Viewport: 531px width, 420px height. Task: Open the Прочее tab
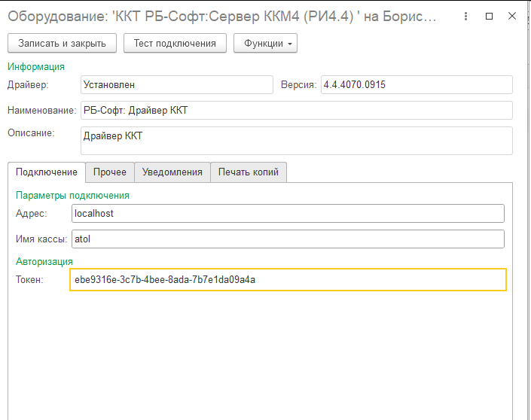(110, 172)
